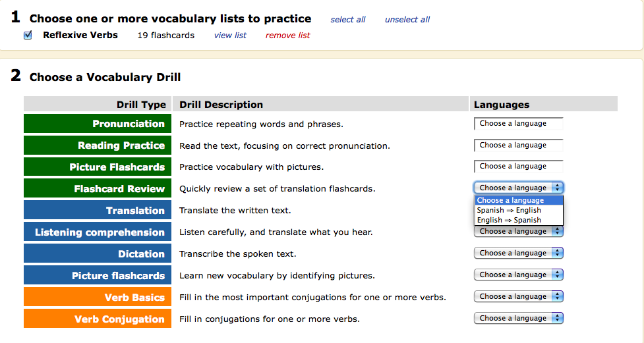Uncheck the Reflexive Verbs checkbox
Viewport: 644px width, 343px height.
click(x=28, y=36)
